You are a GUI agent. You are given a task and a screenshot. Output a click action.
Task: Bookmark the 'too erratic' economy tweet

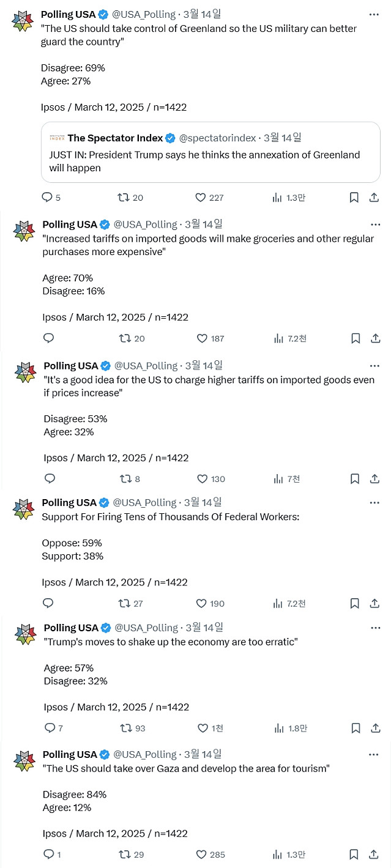356,729
